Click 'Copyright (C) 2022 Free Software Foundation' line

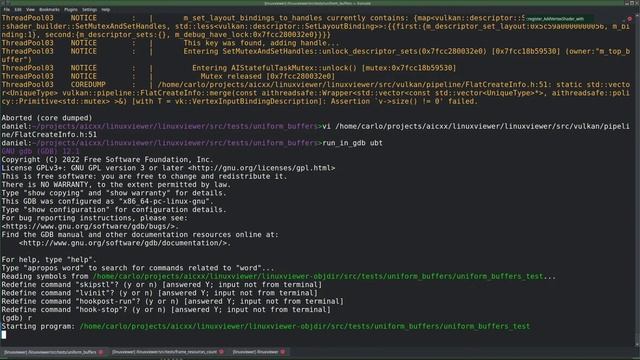point(107,160)
